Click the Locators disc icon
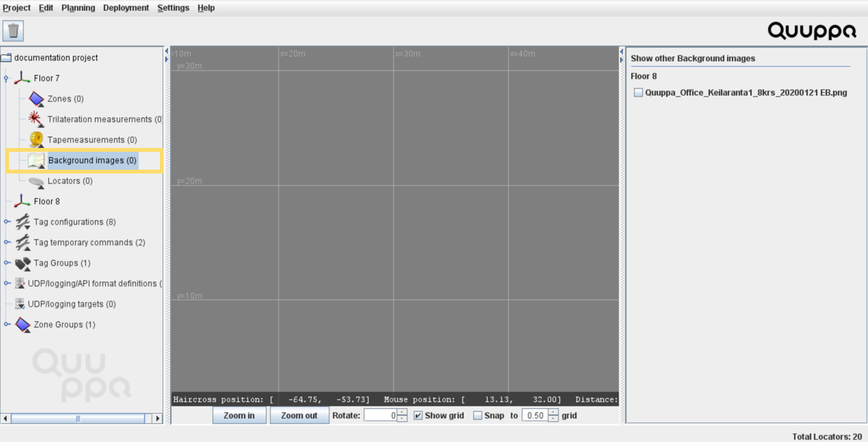Screen dimensions: 868x442 click(x=36, y=181)
